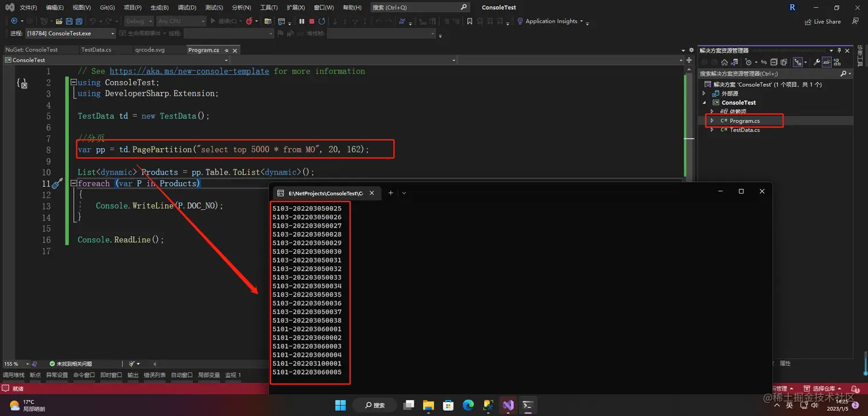The height and width of the screenshot is (416, 868).
Task: Click Live Share button
Action: click(x=823, y=22)
